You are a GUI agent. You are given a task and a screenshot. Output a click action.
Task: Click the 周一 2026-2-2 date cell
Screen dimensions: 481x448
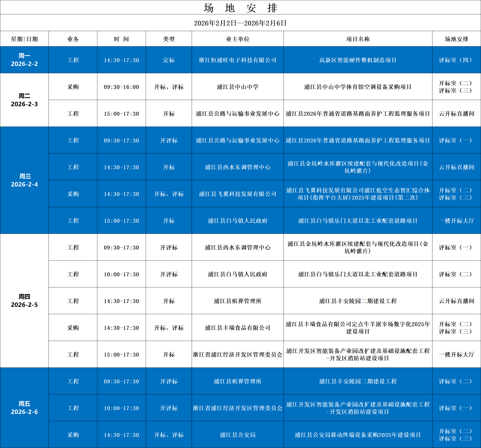[24, 60]
